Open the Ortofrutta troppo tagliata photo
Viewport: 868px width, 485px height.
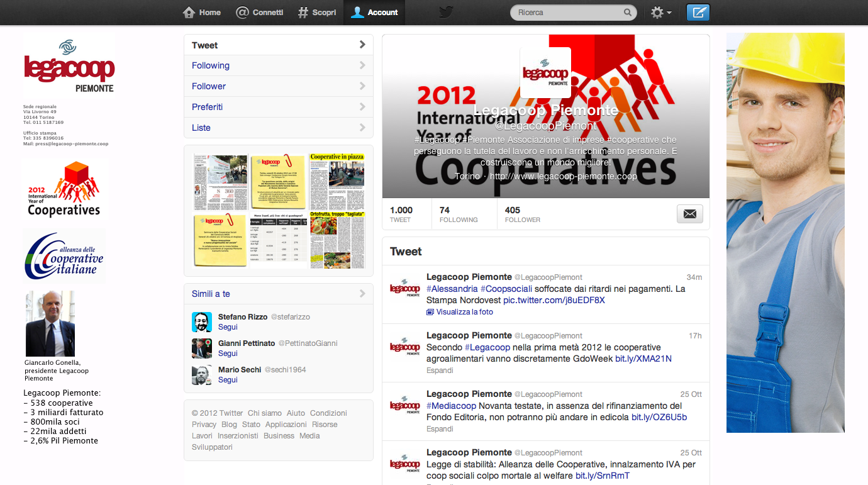337,240
